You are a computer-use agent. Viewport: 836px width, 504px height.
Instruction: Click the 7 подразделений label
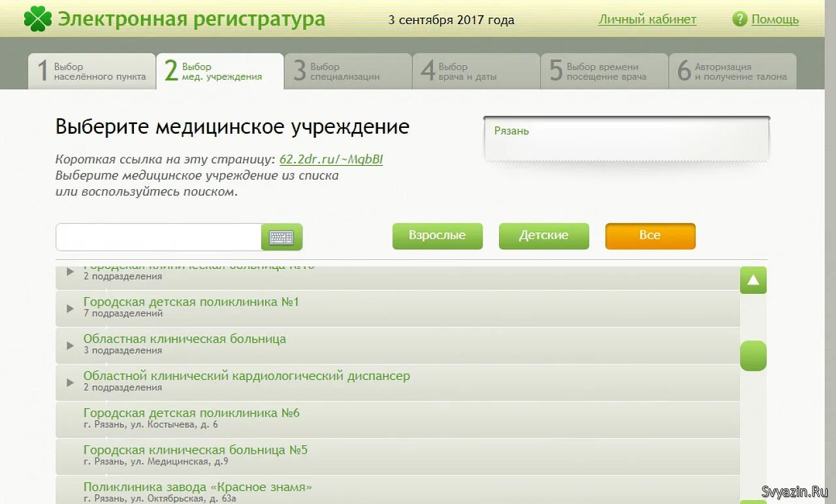[x=123, y=314]
